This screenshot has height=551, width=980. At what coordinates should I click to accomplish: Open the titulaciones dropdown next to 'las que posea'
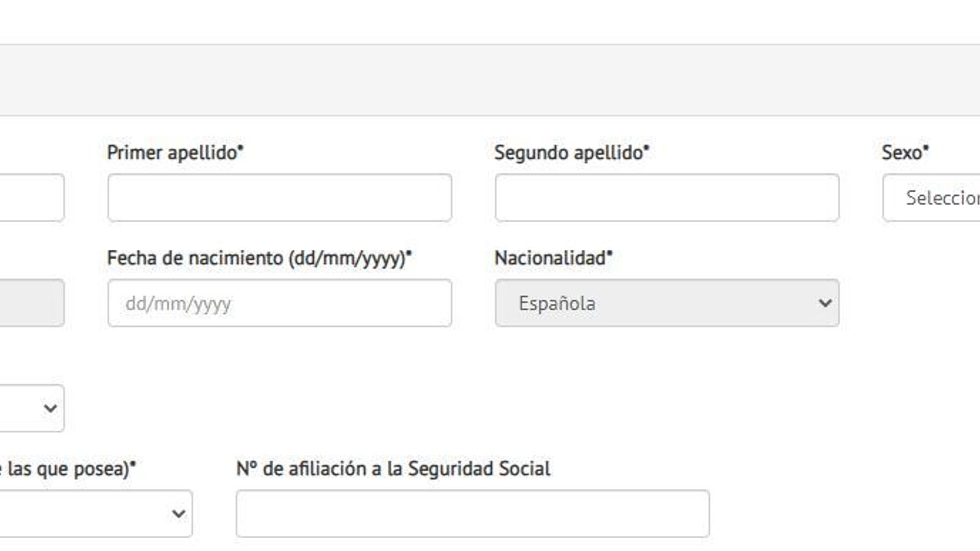tap(95, 514)
